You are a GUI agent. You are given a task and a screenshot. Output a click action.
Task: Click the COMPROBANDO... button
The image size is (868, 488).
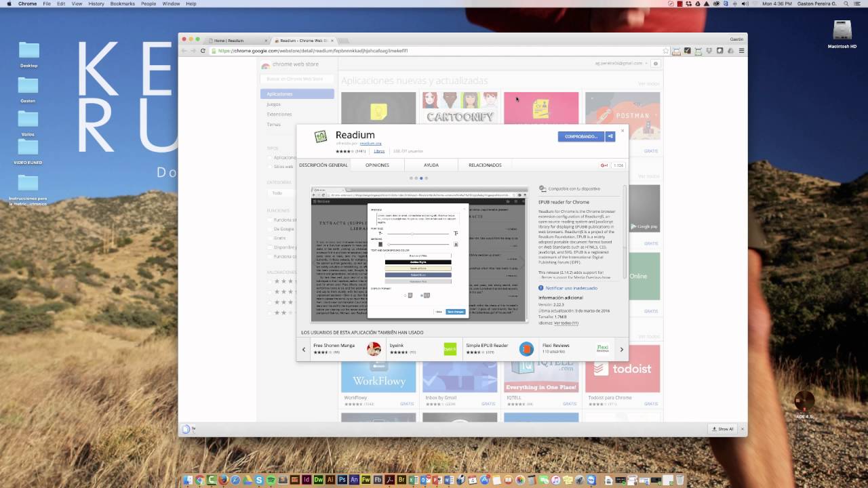point(581,136)
